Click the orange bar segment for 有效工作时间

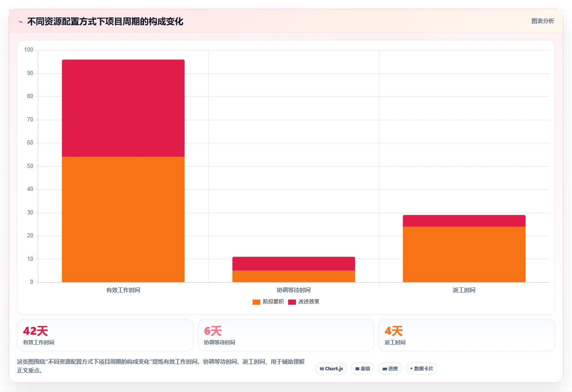click(x=123, y=219)
